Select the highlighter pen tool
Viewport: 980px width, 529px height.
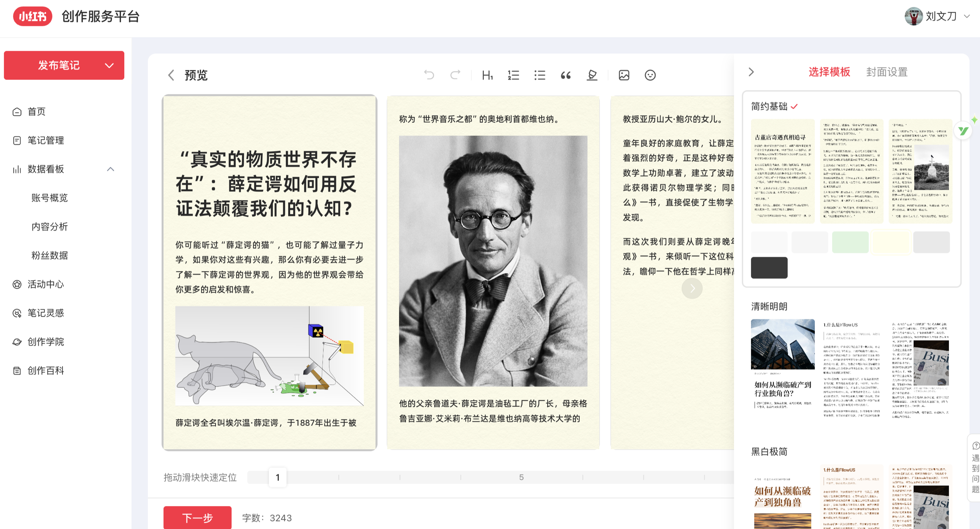592,75
